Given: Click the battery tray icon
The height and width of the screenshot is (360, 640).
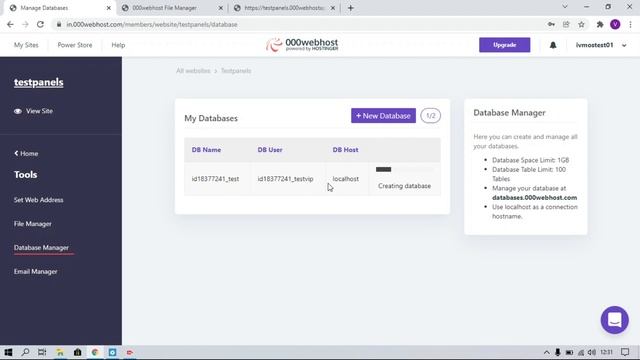Looking at the screenshot, I should tap(569, 352).
